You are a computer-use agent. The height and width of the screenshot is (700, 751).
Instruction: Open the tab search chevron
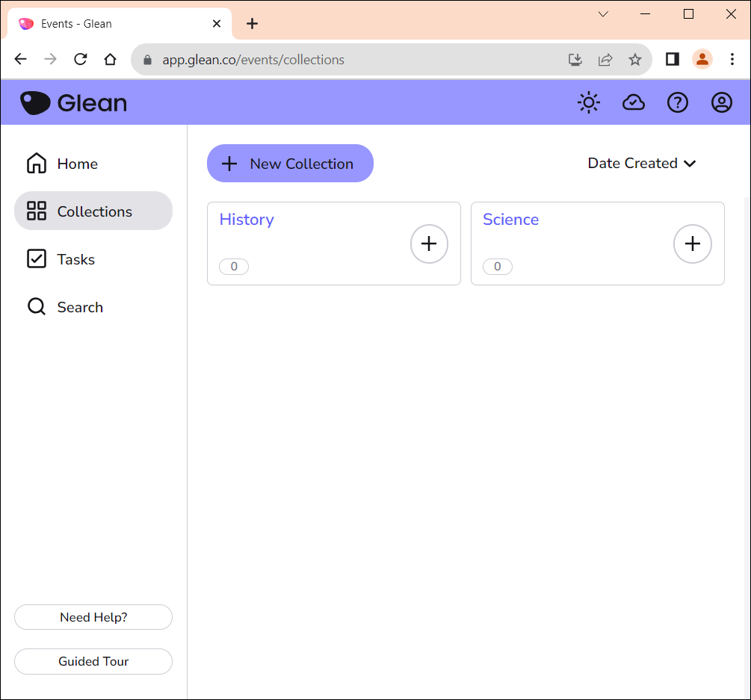[x=603, y=14]
